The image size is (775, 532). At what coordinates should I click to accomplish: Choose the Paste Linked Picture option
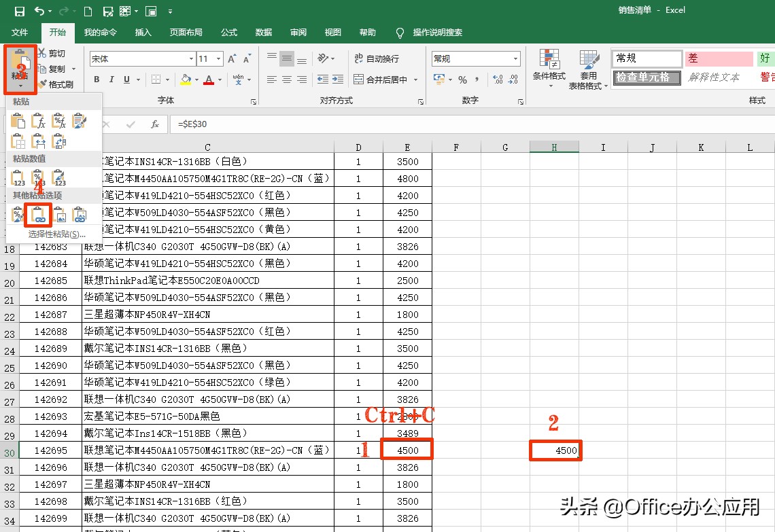(79, 215)
